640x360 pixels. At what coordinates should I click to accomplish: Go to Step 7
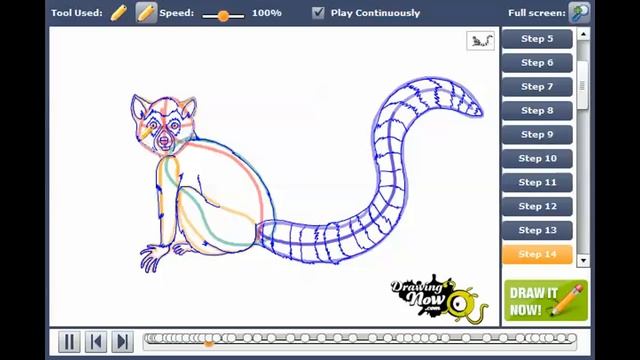537,87
